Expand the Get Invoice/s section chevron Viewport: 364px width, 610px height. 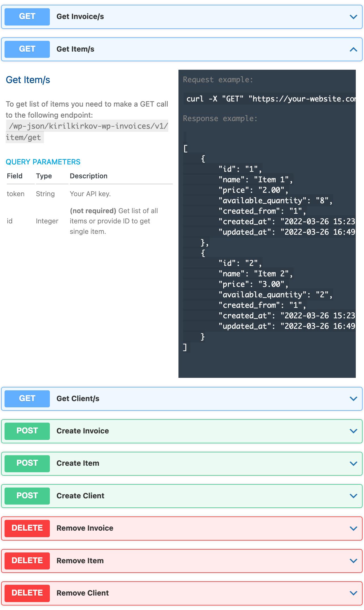pyautogui.click(x=353, y=17)
